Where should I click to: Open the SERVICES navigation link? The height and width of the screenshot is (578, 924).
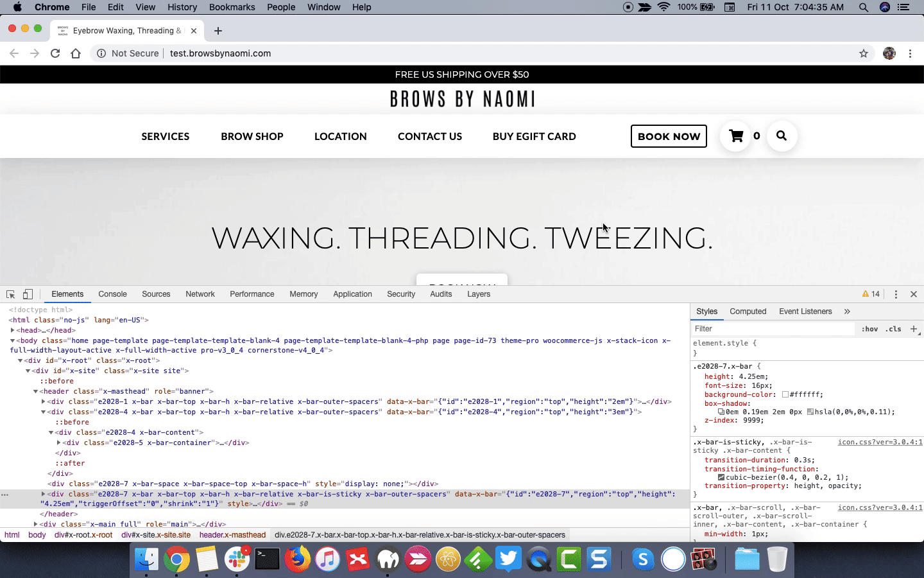pos(166,136)
